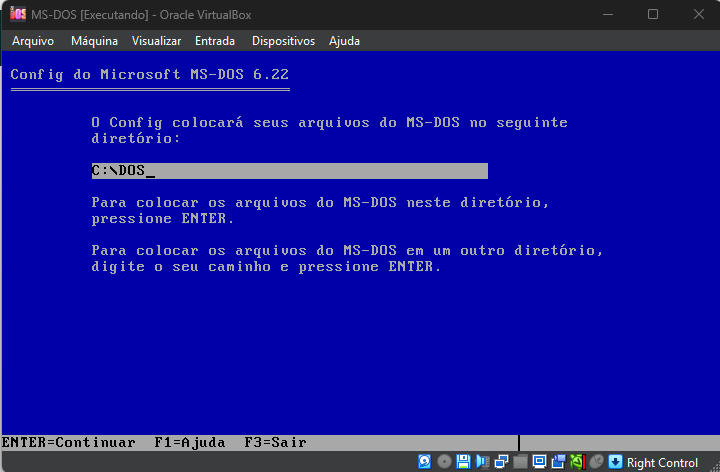Click ENTER=Continuar in the bottom bar
Image resolution: width=720 pixels, height=472 pixels.
point(69,443)
